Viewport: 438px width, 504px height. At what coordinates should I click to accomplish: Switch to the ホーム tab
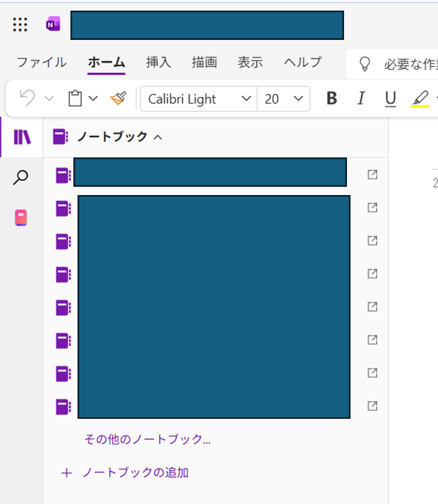[106, 62]
